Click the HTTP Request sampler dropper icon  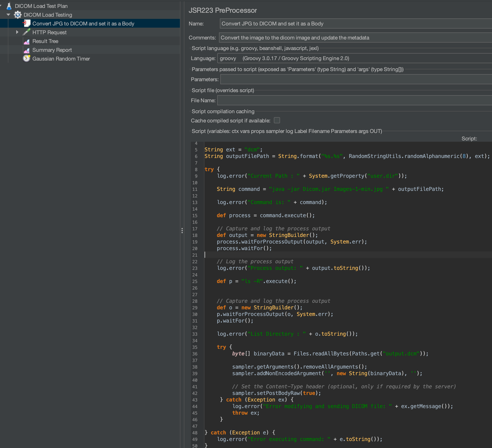click(x=26, y=32)
